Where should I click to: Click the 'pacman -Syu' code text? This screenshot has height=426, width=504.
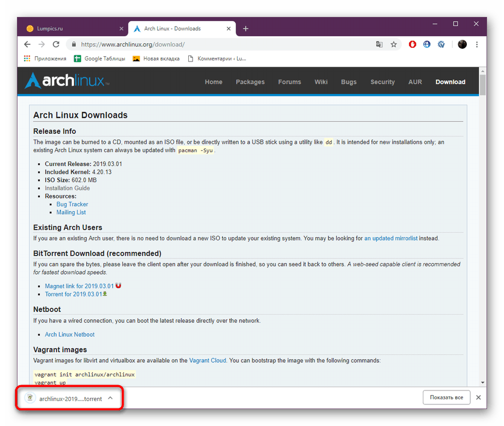(x=195, y=151)
